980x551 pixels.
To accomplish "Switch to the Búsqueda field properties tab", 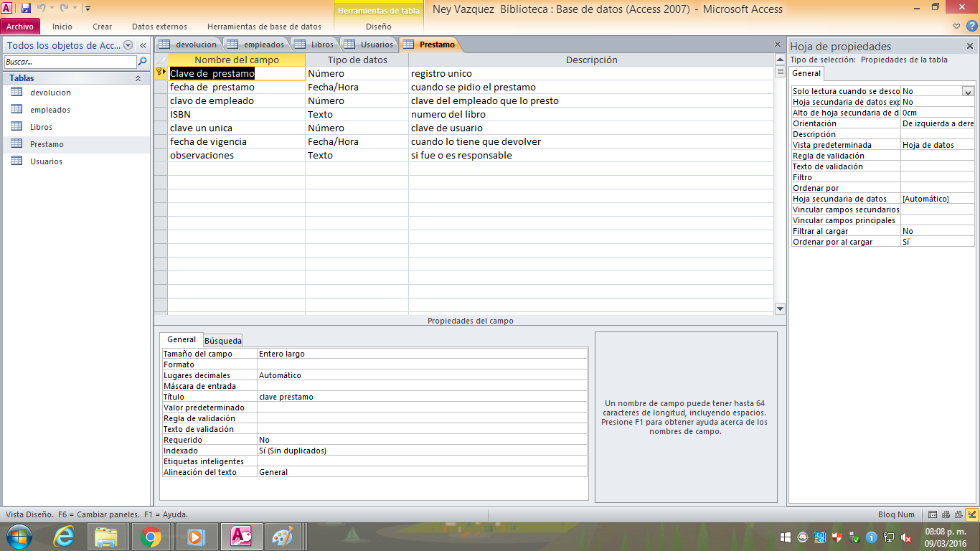I will point(223,341).
